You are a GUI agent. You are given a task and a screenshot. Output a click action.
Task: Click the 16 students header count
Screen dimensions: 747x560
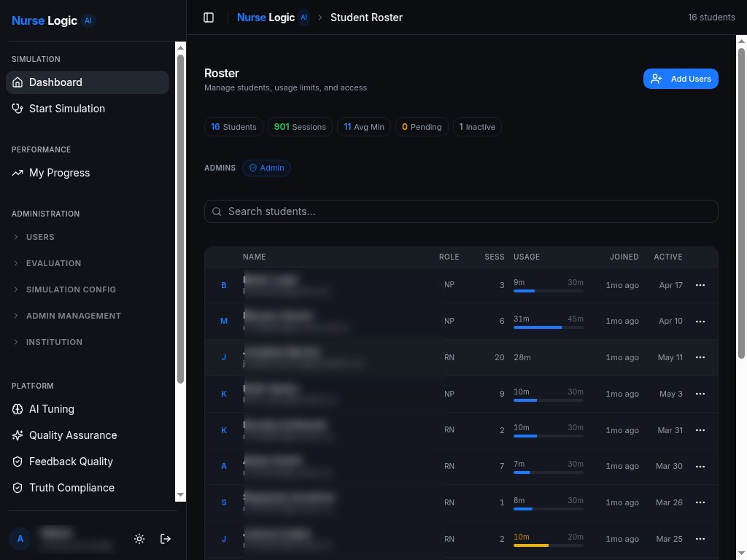click(x=711, y=17)
